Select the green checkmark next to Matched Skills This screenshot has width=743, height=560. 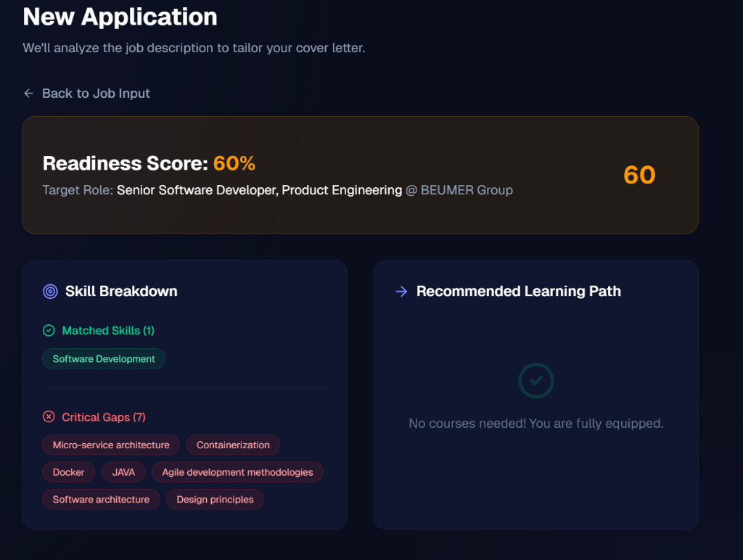tap(48, 330)
